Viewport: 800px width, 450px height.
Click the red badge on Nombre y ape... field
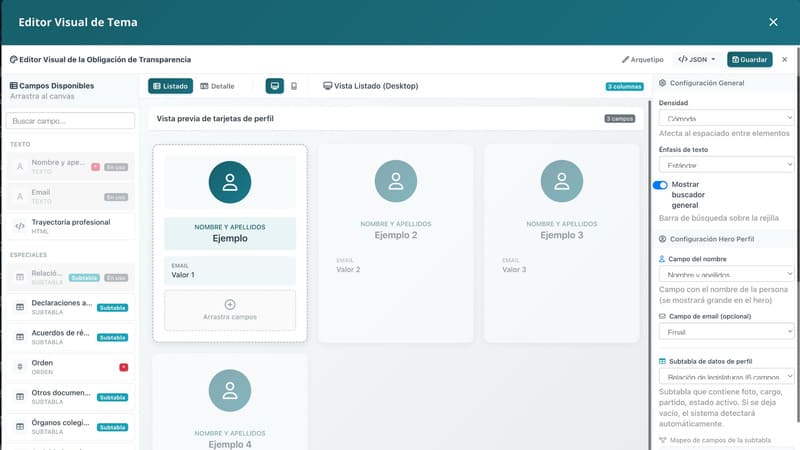point(95,167)
